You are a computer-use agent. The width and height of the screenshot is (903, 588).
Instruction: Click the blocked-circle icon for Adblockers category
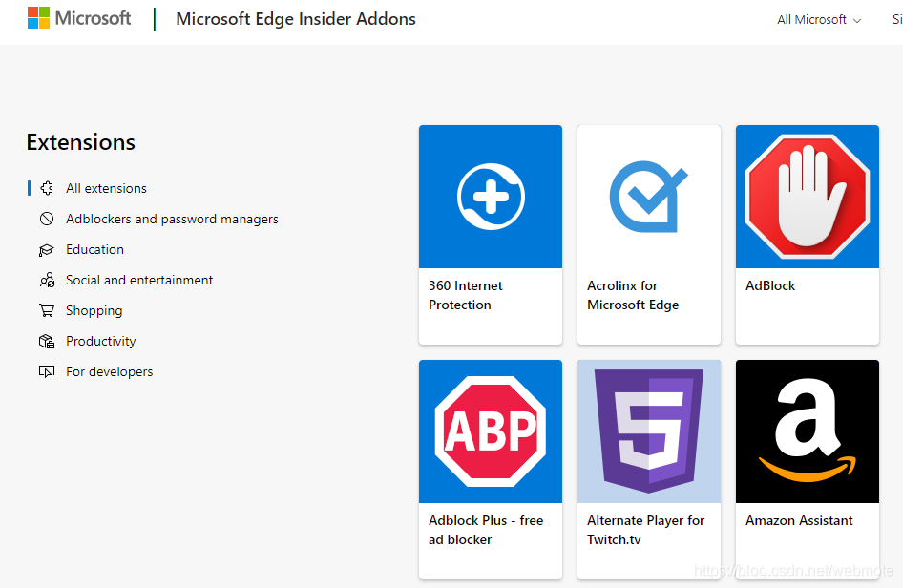coord(47,219)
